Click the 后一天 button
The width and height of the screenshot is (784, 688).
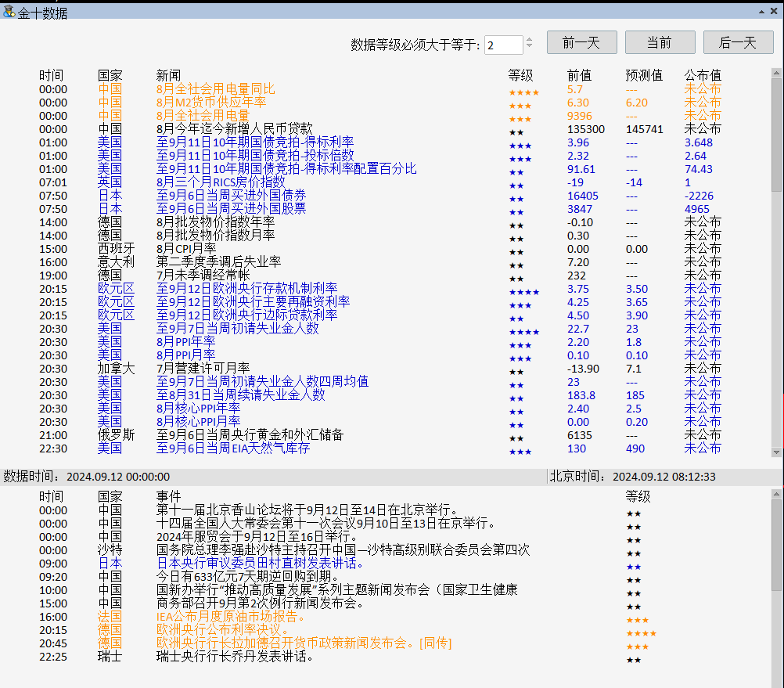[738, 42]
